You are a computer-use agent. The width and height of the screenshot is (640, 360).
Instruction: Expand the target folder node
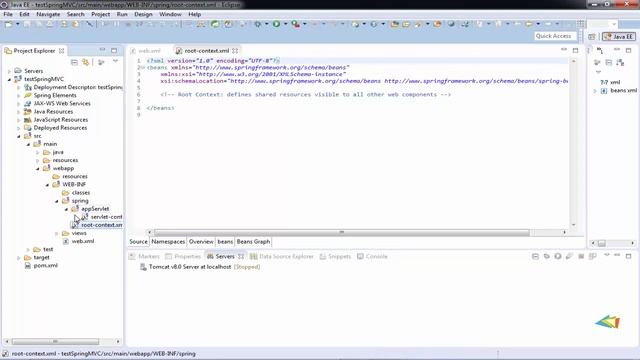point(19,258)
